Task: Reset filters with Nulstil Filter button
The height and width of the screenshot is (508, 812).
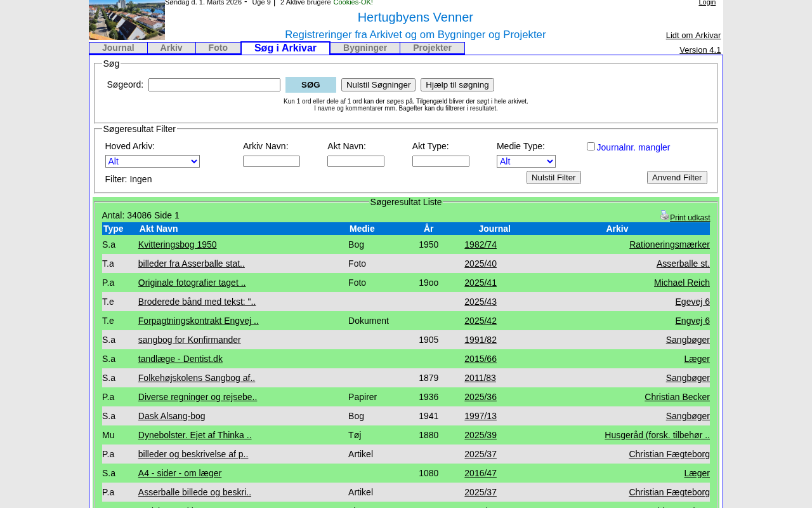Action: click(x=553, y=178)
